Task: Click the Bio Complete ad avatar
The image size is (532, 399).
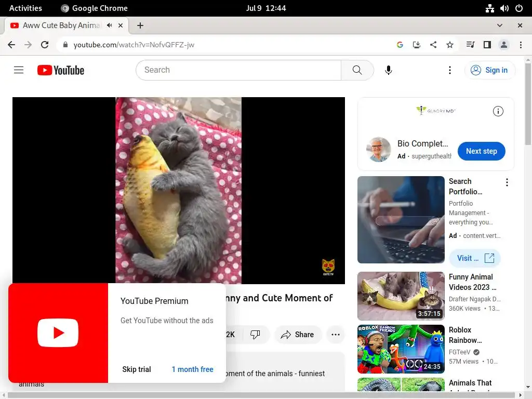Action: click(379, 150)
